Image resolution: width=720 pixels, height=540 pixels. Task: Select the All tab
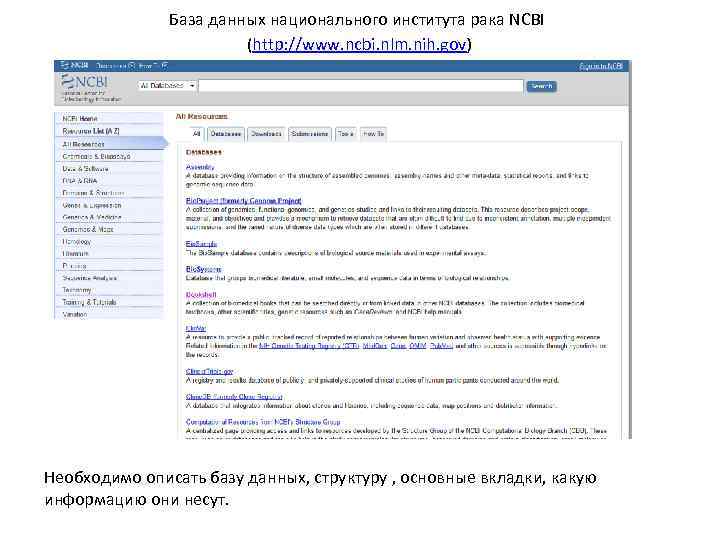(x=197, y=134)
